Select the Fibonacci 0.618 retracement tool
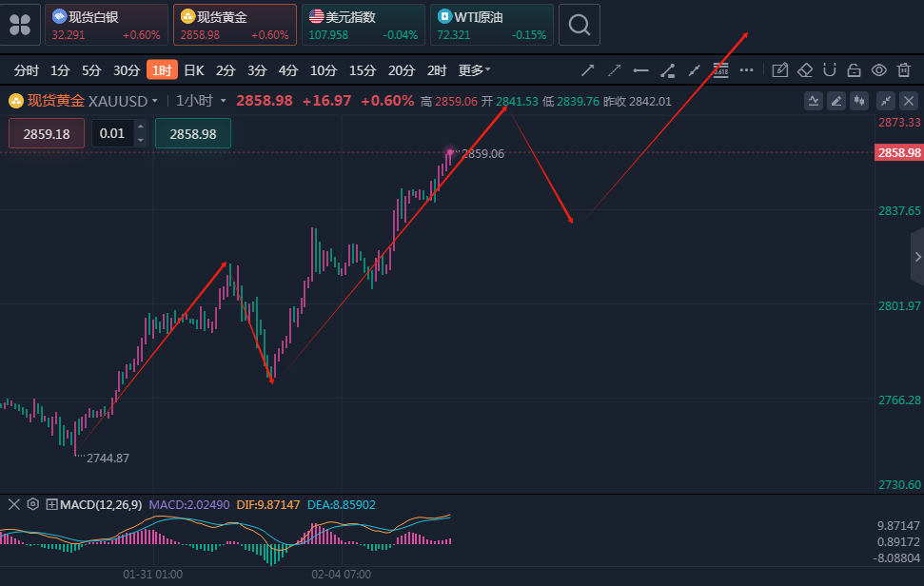 point(720,70)
